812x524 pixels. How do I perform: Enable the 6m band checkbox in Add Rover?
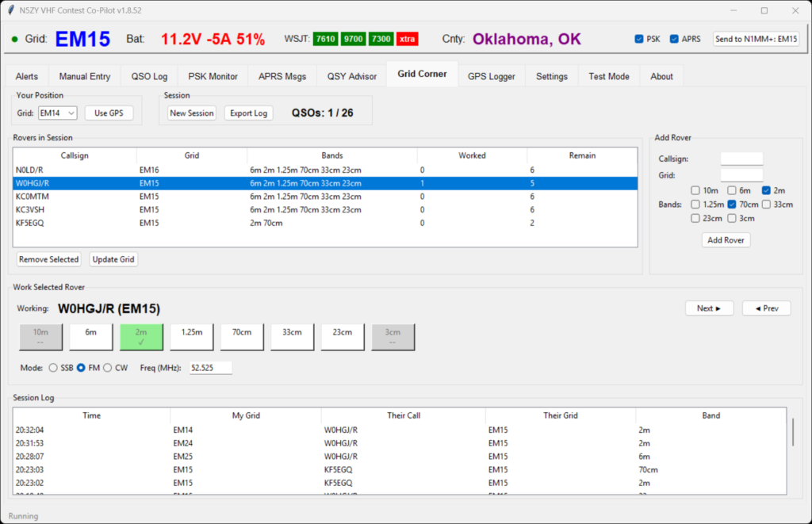coord(732,190)
